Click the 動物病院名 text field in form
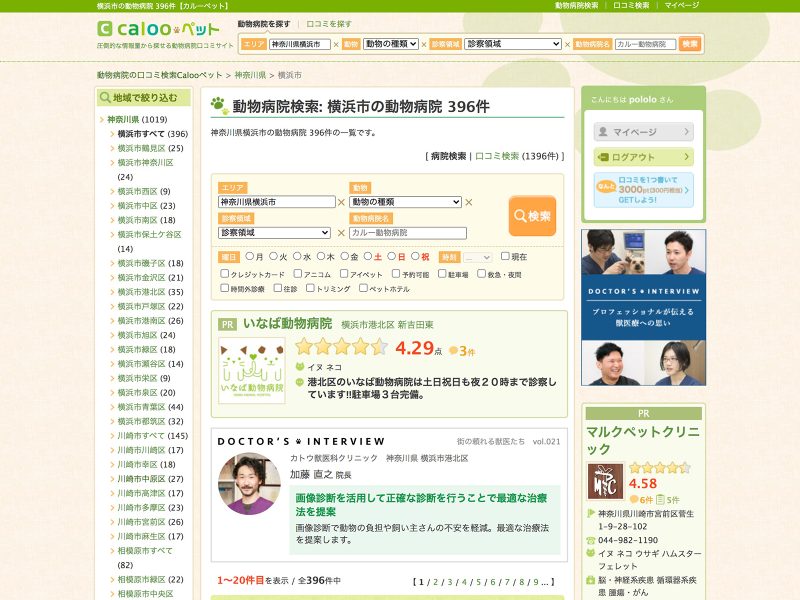The height and width of the screenshot is (600, 800). pos(408,233)
